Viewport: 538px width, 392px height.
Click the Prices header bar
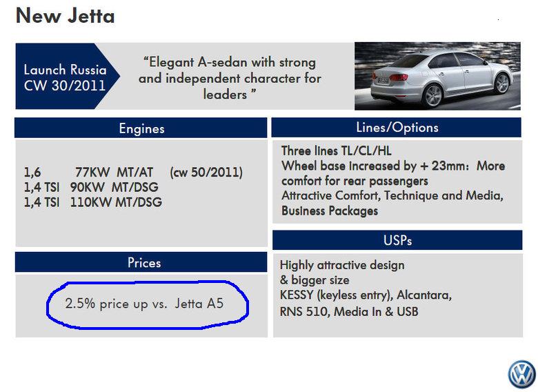pos(141,262)
